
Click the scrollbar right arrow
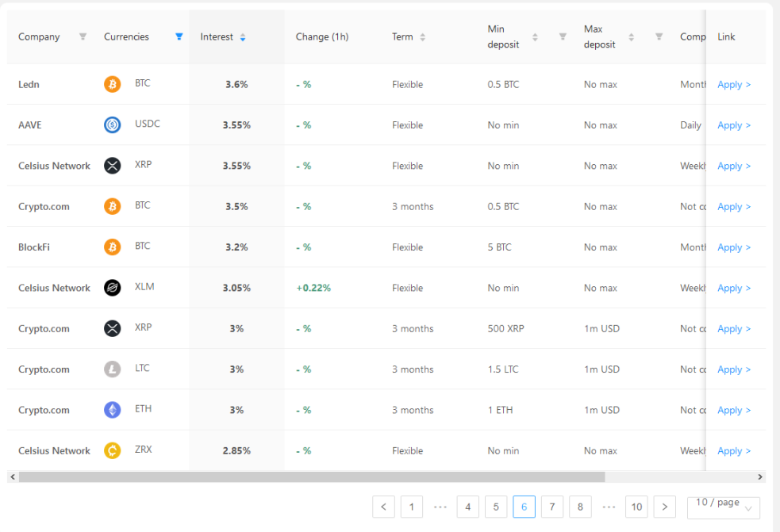(760, 477)
